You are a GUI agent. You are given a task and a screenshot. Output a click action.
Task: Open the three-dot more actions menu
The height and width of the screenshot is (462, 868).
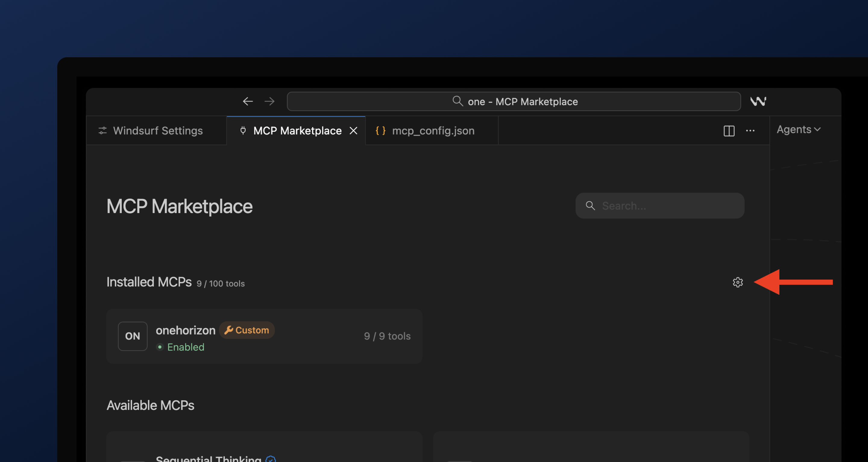(750, 131)
